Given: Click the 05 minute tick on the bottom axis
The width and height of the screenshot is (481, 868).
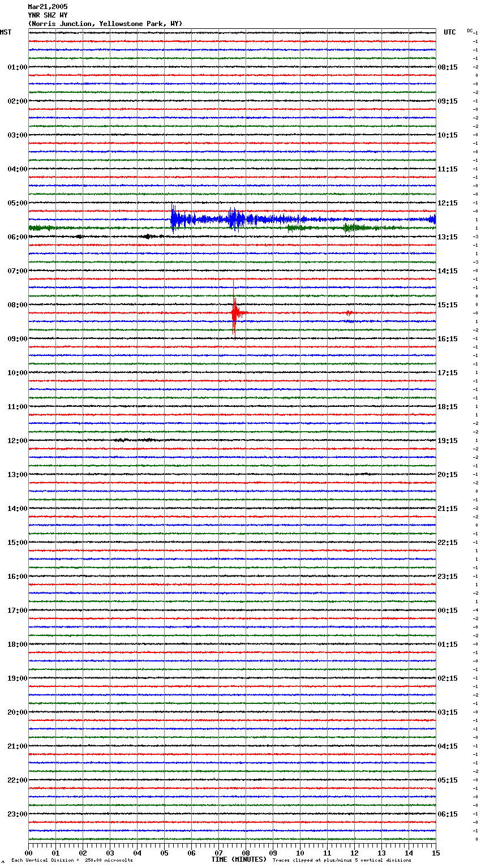Looking at the screenshot, I should (x=164, y=853).
